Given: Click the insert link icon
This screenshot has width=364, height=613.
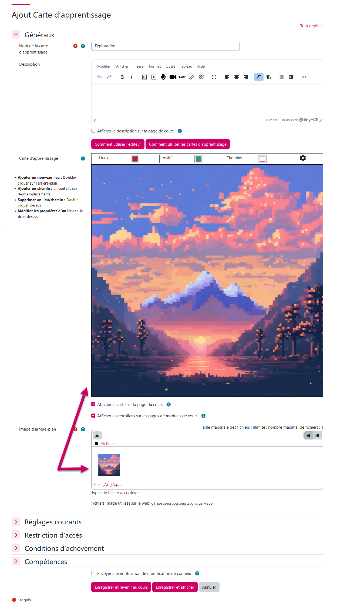Looking at the screenshot, I should coord(192,77).
